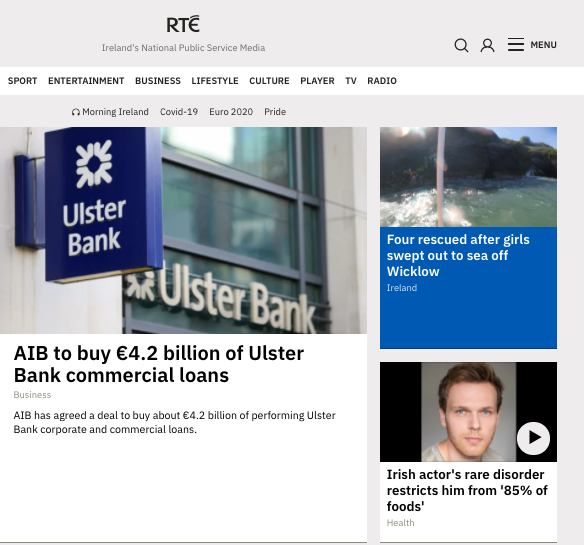Click the RTÉ logo

[x=183, y=24]
